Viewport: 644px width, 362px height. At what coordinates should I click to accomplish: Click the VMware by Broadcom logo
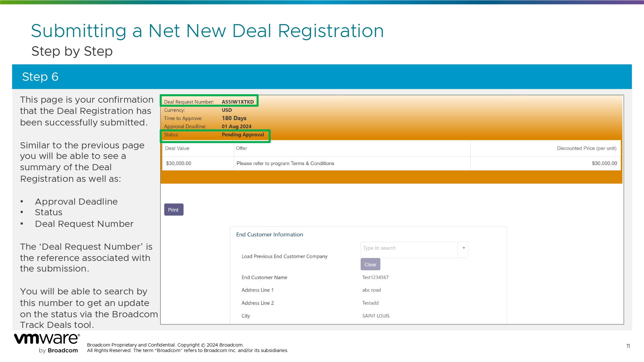pos(47,343)
